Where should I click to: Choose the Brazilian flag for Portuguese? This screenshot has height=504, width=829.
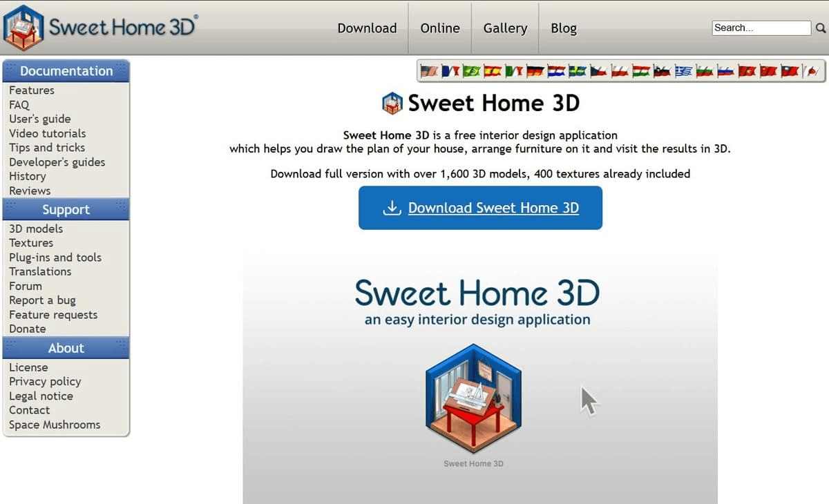[472, 71]
